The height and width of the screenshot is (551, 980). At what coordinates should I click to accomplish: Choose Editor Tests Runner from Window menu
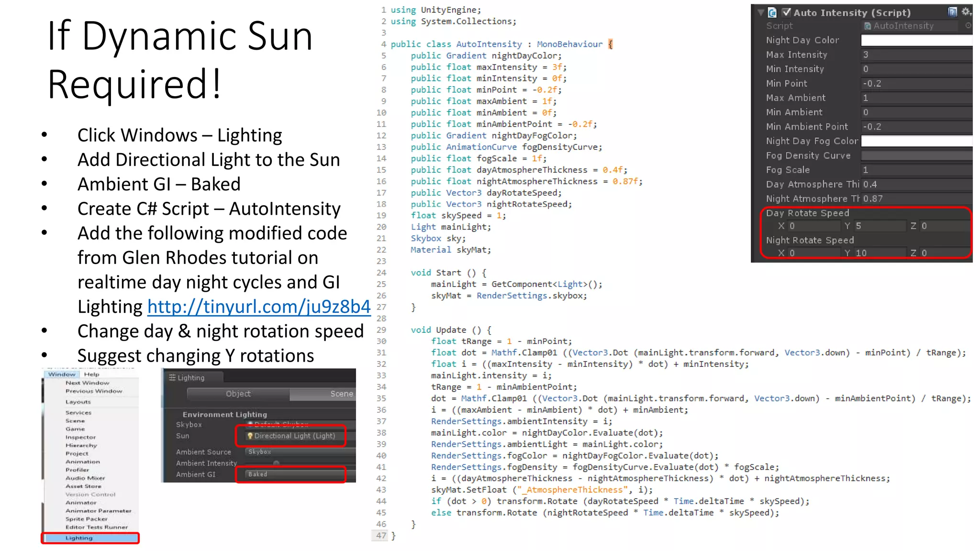97,527
